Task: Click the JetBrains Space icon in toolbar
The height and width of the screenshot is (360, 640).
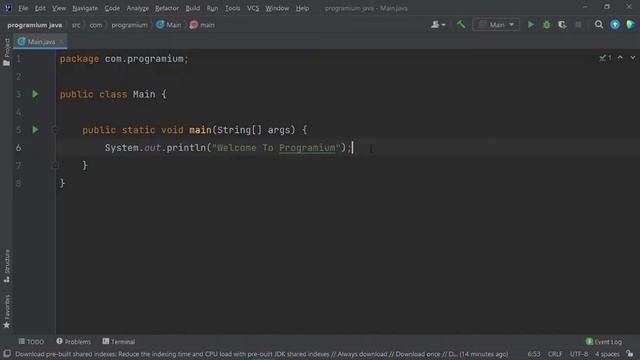Action: coord(630,24)
